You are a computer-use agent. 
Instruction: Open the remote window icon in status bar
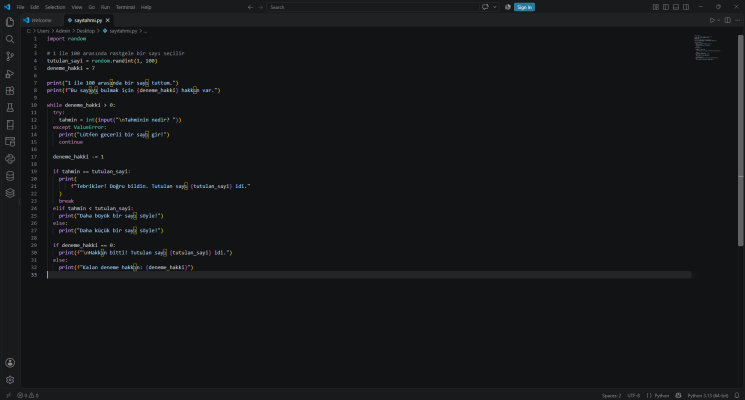coord(8,395)
